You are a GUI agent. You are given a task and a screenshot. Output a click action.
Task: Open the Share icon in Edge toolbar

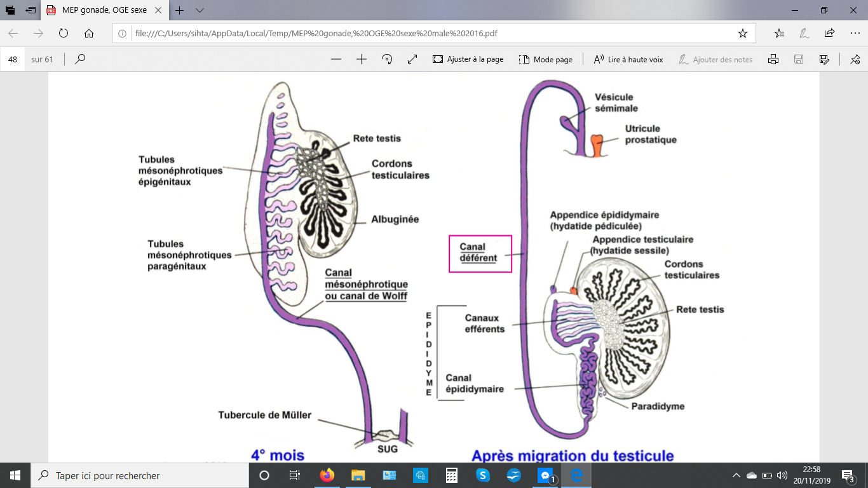(x=829, y=33)
